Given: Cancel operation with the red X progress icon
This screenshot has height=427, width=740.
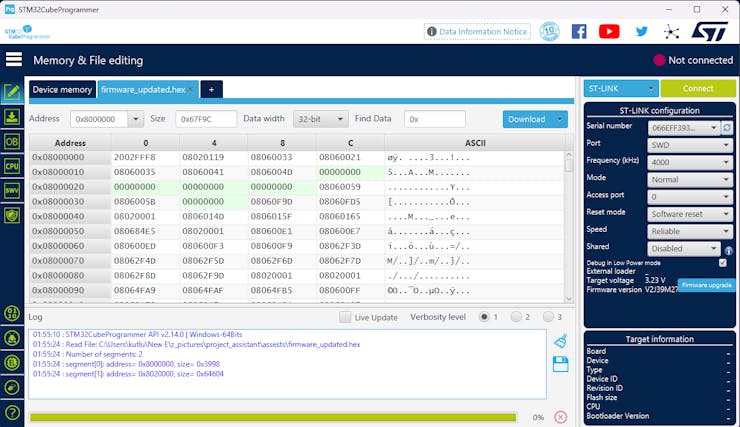Looking at the screenshot, I should [560, 417].
